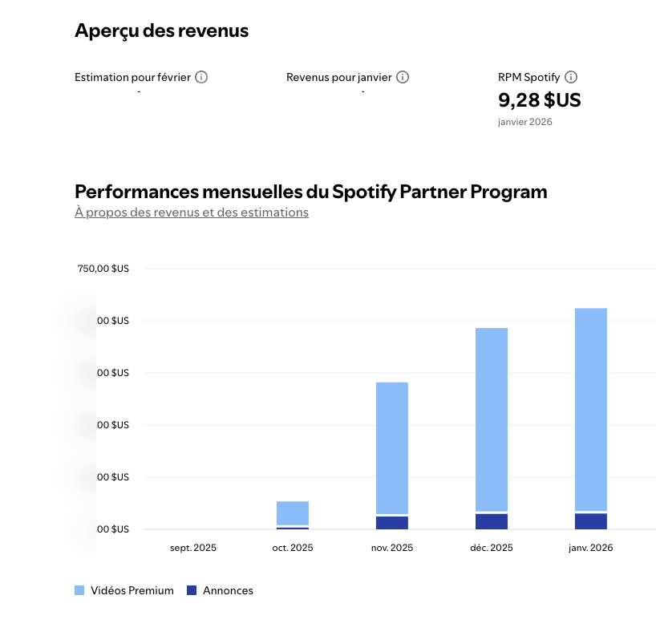Toggle the Annonces legend label
The image size is (656, 644).
point(228,591)
